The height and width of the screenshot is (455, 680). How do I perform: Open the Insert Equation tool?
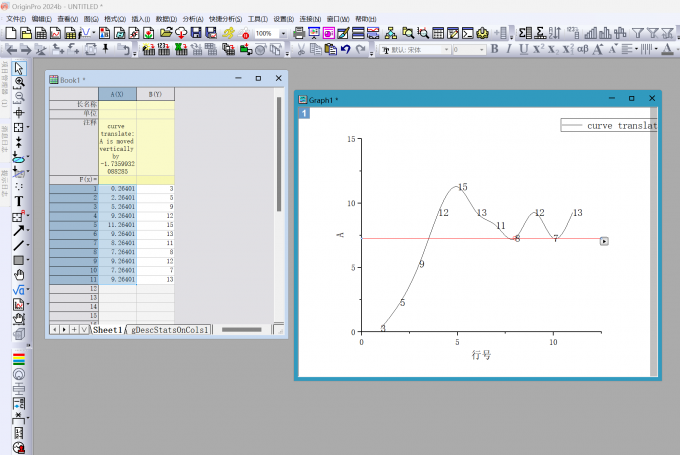click(18, 290)
